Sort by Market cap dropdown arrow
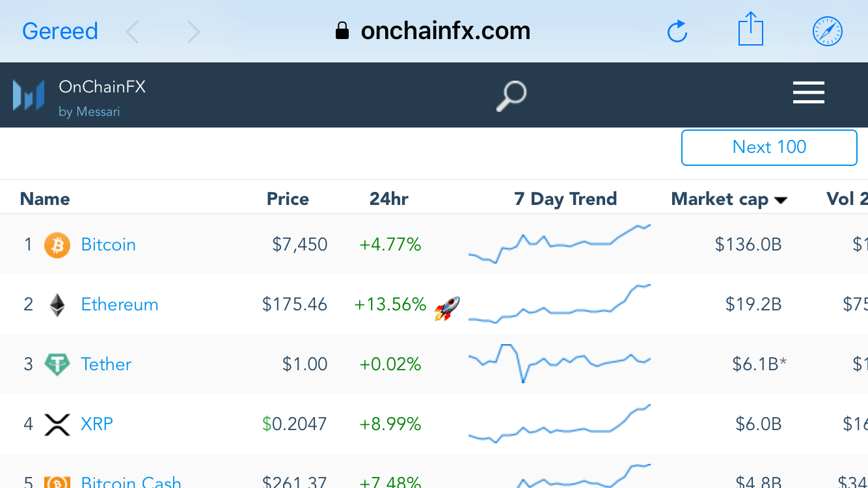The height and width of the screenshot is (488, 868). [781, 200]
